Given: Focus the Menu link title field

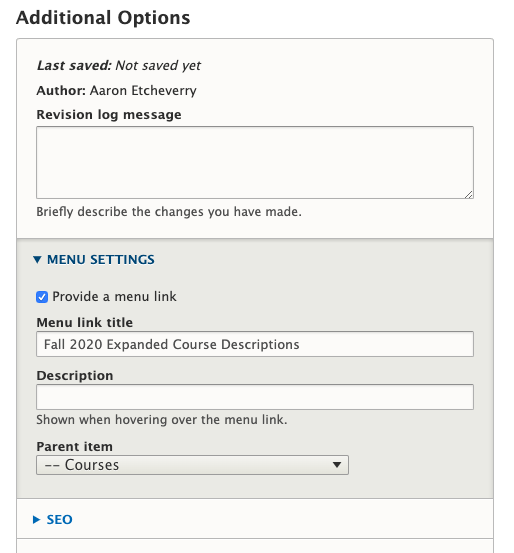Looking at the screenshot, I should click(x=255, y=344).
